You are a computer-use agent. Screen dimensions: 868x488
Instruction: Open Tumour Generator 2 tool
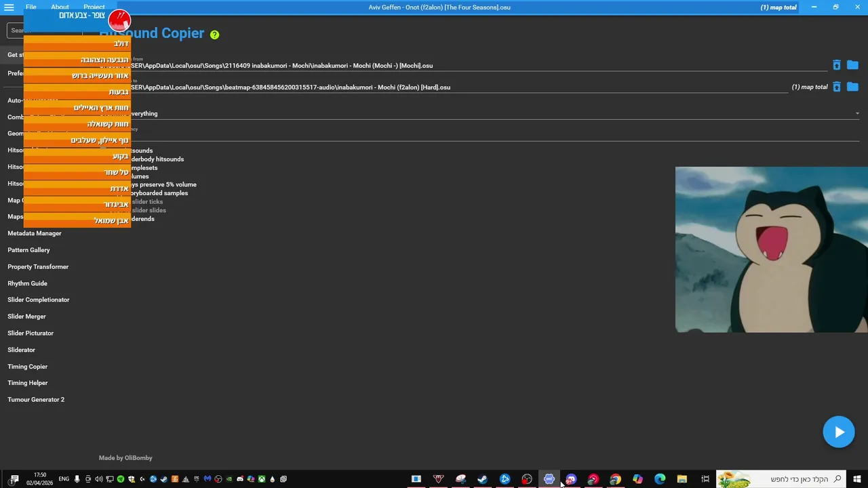pos(36,400)
